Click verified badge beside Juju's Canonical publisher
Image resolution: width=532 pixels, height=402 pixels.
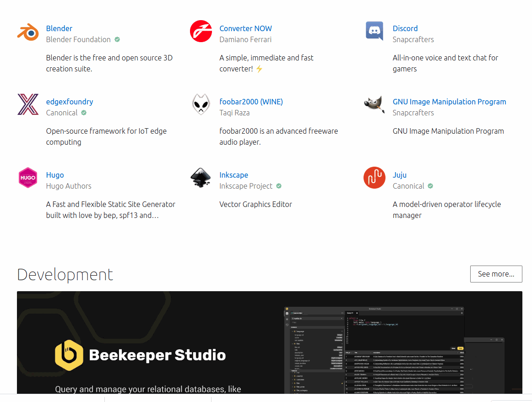pos(430,186)
